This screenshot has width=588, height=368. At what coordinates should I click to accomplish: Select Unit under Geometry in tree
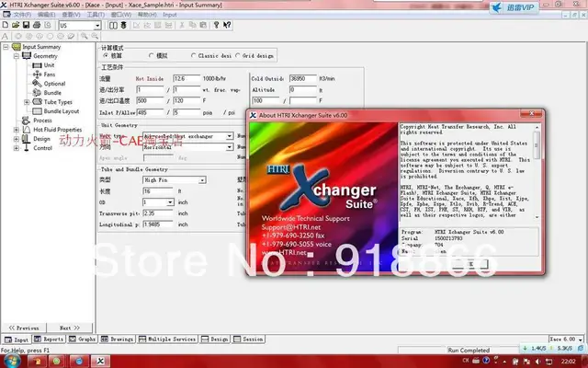[x=49, y=65]
